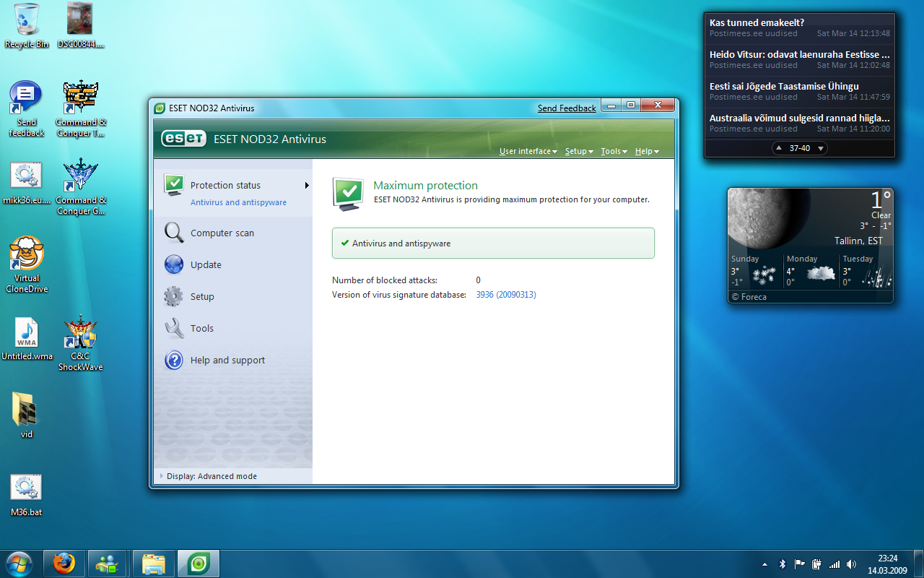Open DSC00844 image file on desktop
Image resolution: width=924 pixels, height=578 pixels.
pyautogui.click(x=79, y=26)
